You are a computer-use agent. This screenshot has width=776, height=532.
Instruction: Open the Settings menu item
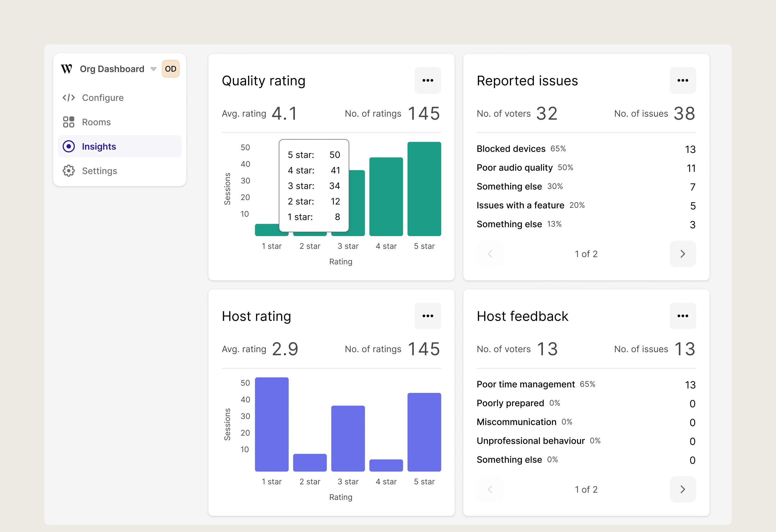click(119, 171)
